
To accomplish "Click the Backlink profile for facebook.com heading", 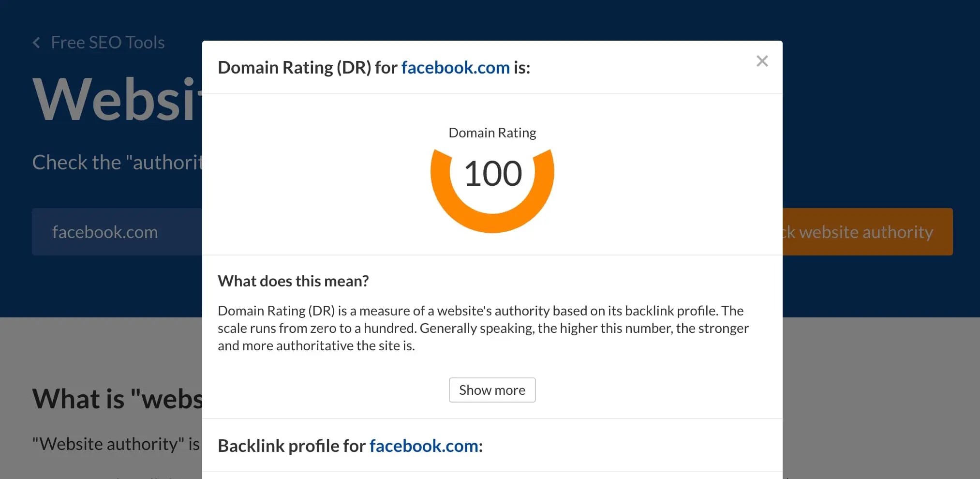I will (x=350, y=446).
